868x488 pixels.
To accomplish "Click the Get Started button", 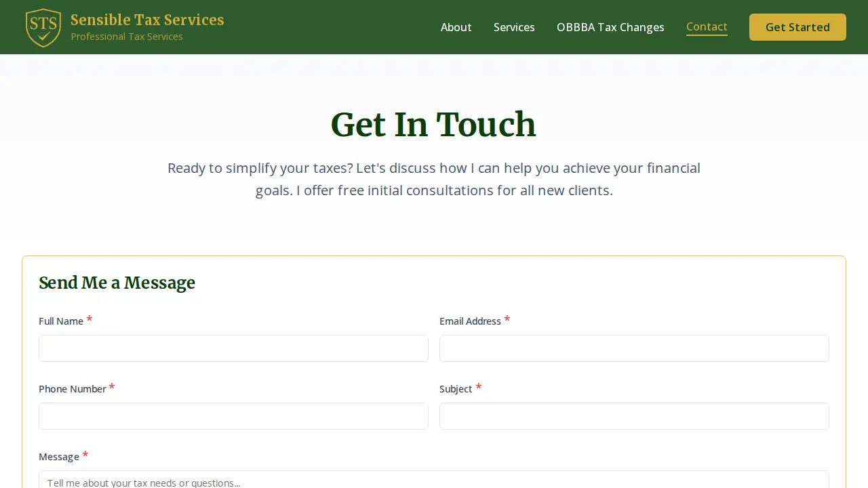I will pos(797,27).
